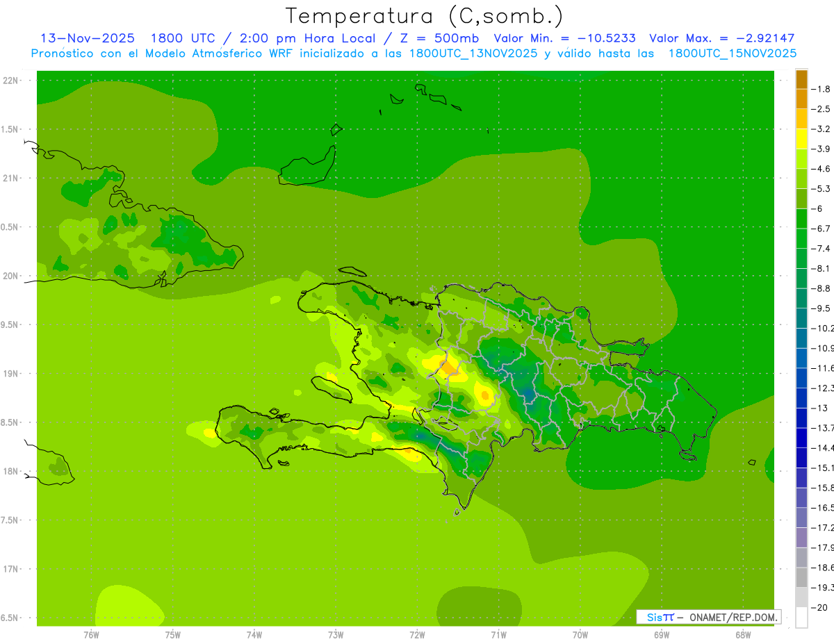
Task: Select the purple swatch between -17.2 and -17.9
Action: (801, 538)
